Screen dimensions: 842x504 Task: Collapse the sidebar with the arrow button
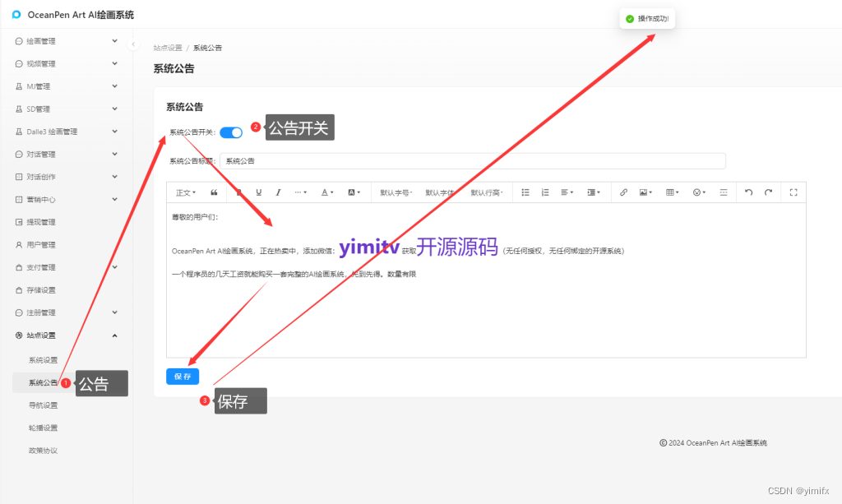coord(133,44)
